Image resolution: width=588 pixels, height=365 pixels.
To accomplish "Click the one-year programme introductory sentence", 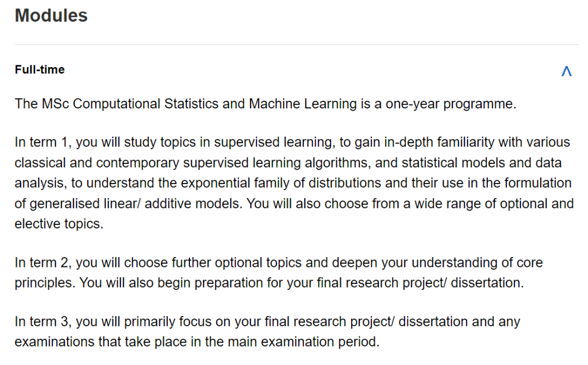I will click(x=266, y=104).
